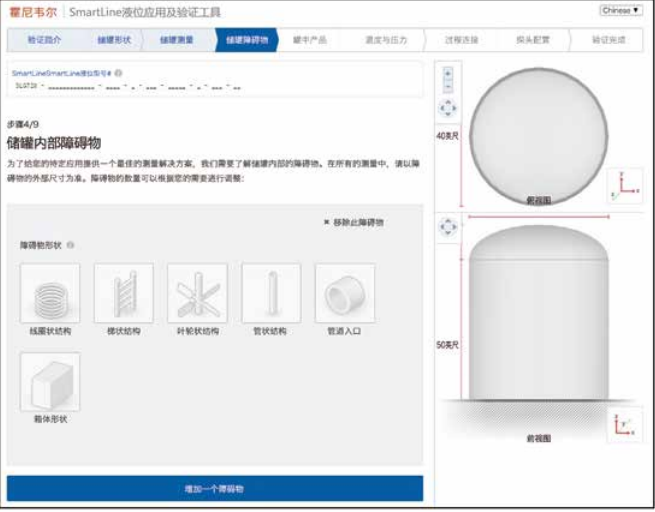The height and width of the screenshot is (512, 655).
Task: Select the tubular structure (管状结构) obstacle
Action: (x=270, y=294)
